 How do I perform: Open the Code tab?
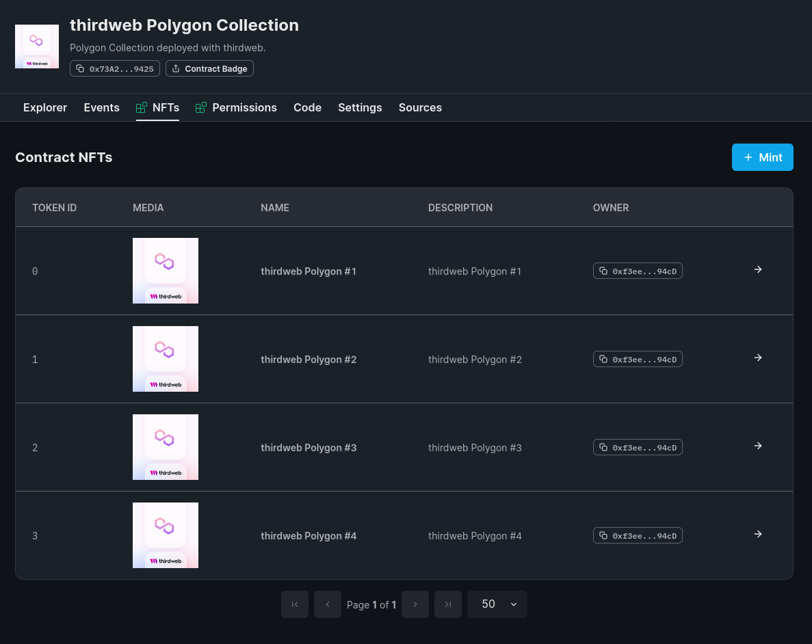coord(307,107)
